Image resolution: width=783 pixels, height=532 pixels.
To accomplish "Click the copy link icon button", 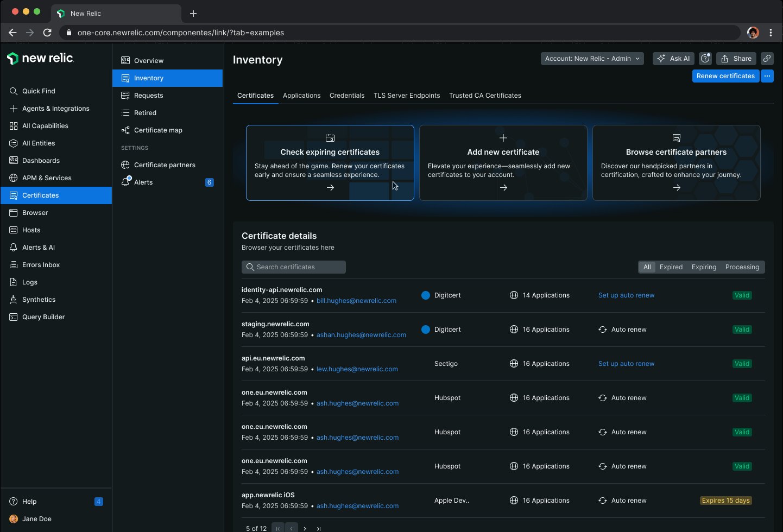I will point(767,59).
